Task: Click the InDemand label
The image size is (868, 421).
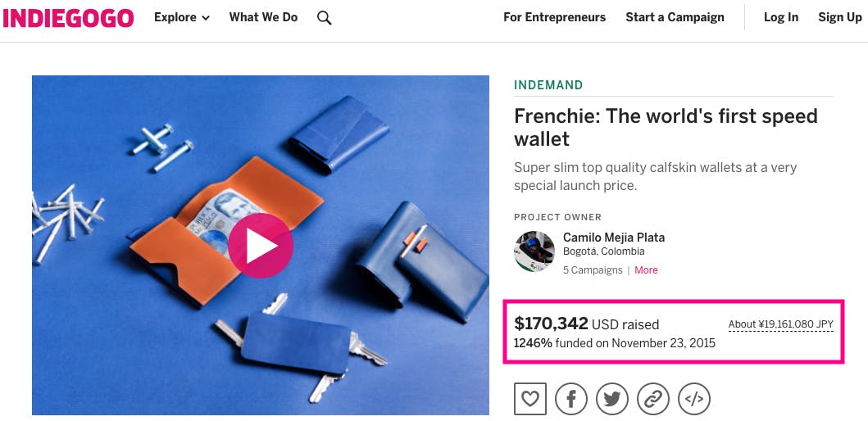Action: [x=548, y=85]
